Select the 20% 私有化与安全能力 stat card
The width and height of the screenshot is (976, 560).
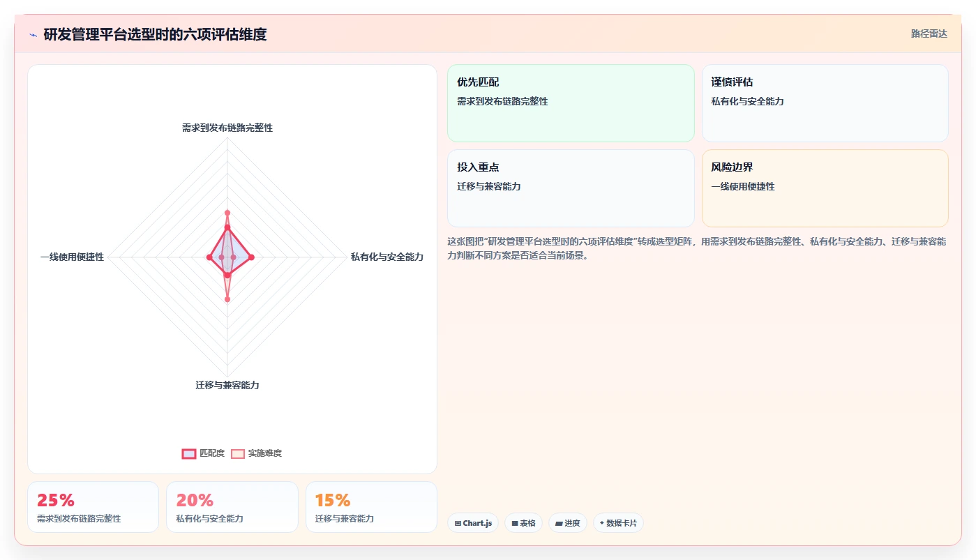(232, 507)
